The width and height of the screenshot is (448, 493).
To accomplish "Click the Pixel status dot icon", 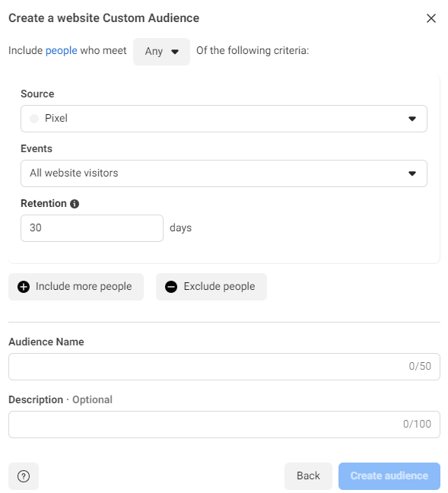I will pyautogui.click(x=34, y=119).
